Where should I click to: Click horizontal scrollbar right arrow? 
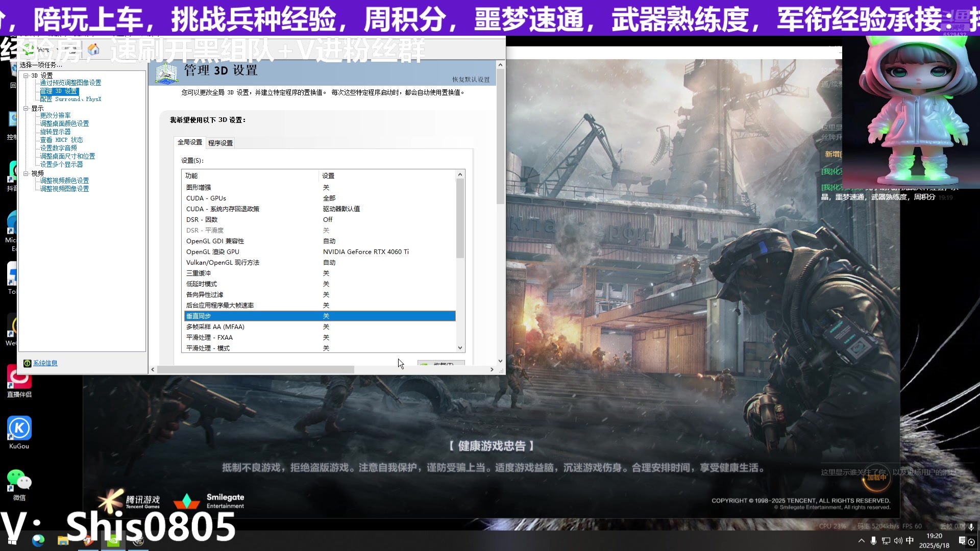[x=492, y=369]
